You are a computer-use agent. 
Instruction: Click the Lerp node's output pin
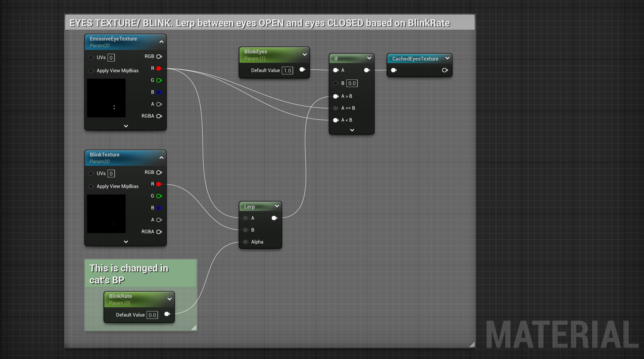pos(274,218)
